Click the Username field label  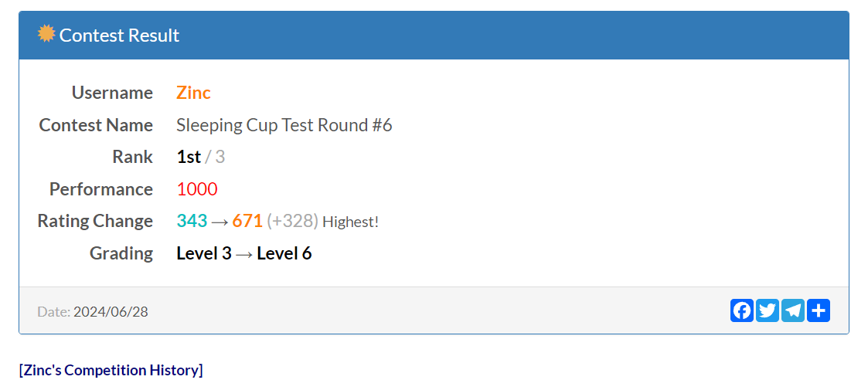point(112,93)
